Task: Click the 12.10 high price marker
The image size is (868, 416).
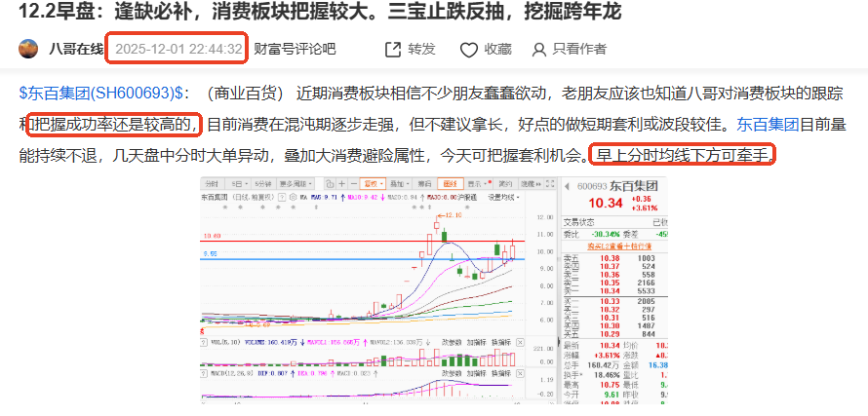Action: point(452,215)
